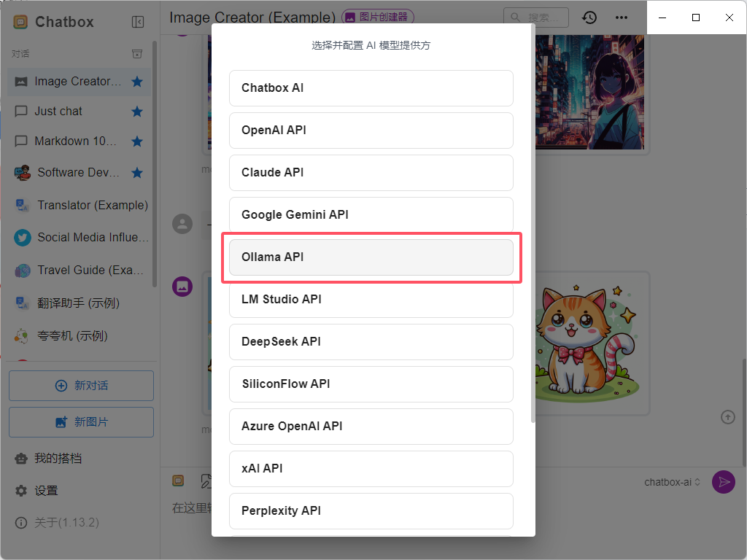Click the provider dialog scrollbar
The image size is (747, 560).
pos(533,224)
